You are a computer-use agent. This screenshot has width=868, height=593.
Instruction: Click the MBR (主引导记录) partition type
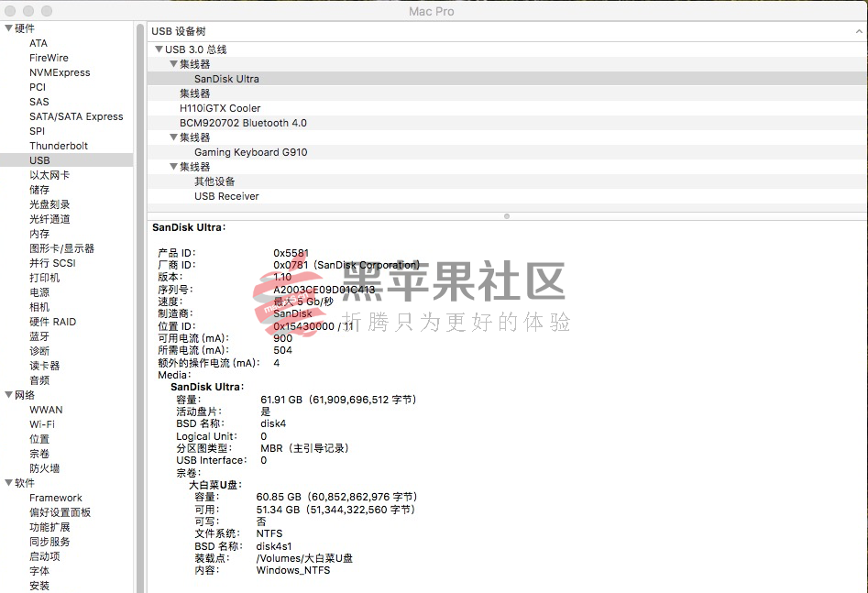click(x=304, y=448)
